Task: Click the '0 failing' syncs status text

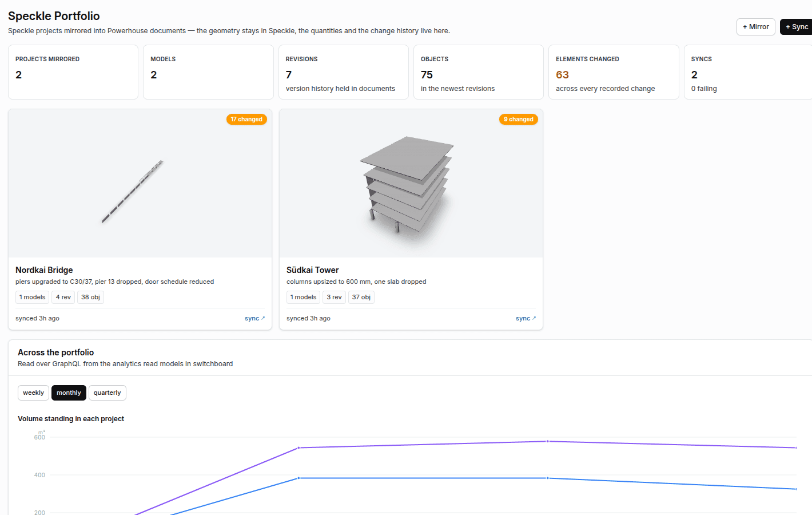Action: tap(704, 89)
